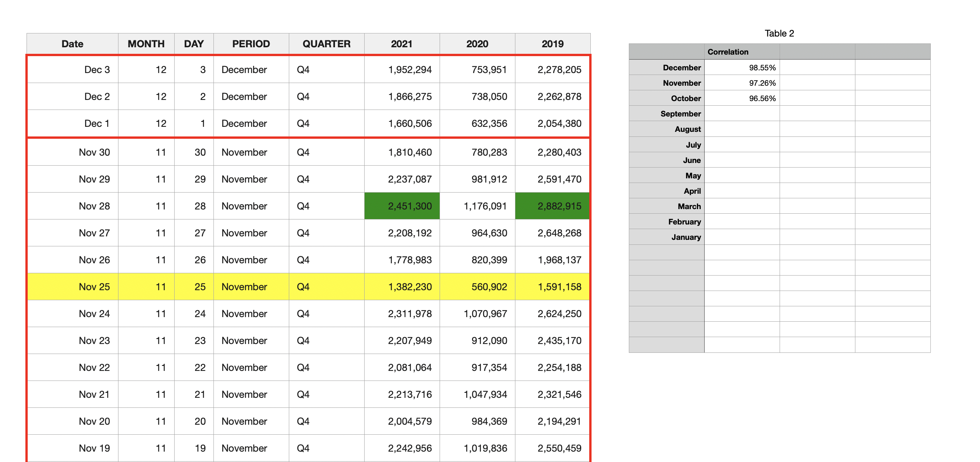Click the Nov 30 date cell

[x=72, y=152]
